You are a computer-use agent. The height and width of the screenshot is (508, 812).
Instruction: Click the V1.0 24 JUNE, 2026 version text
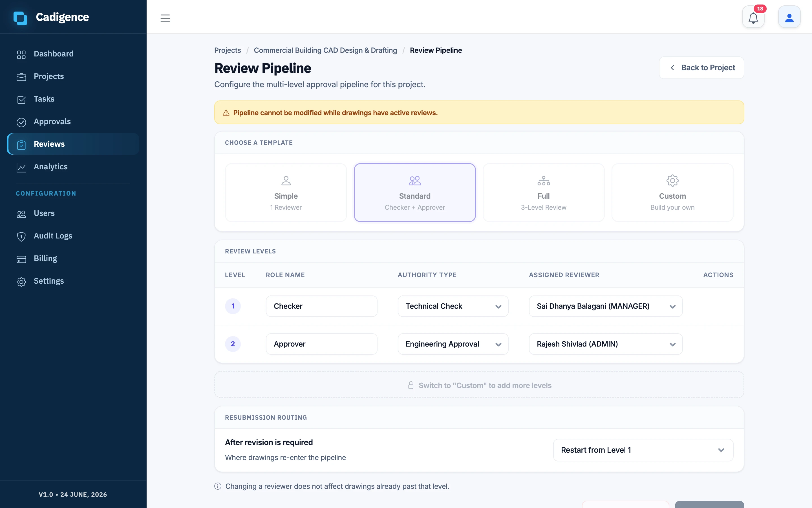click(73, 494)
